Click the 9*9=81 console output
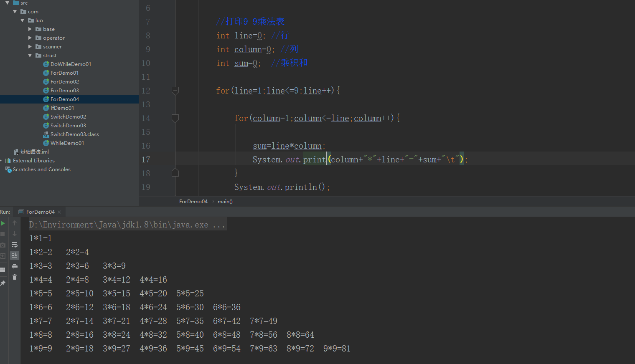 click(x=337, y=349)
